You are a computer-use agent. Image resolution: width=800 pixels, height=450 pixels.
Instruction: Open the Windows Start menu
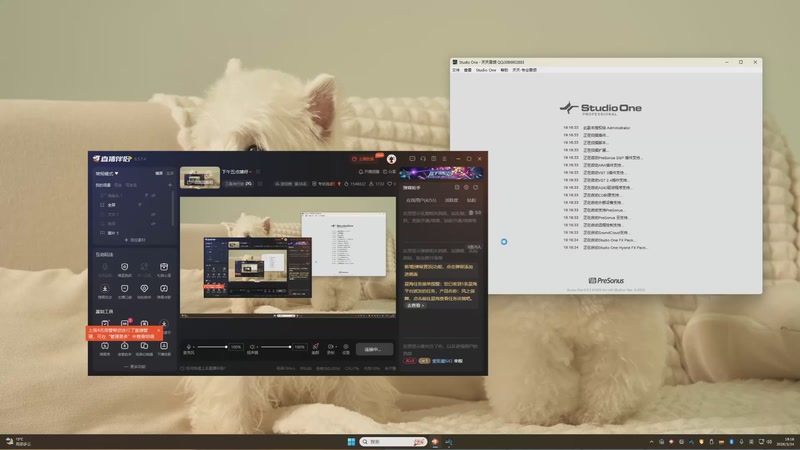click(352, 442)
